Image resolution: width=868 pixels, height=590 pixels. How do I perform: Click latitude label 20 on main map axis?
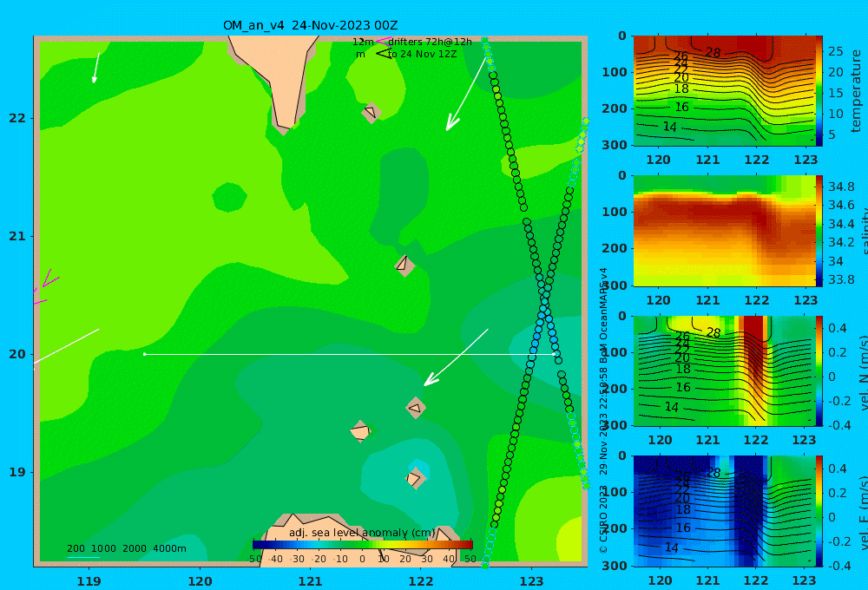tap(17, 354)
